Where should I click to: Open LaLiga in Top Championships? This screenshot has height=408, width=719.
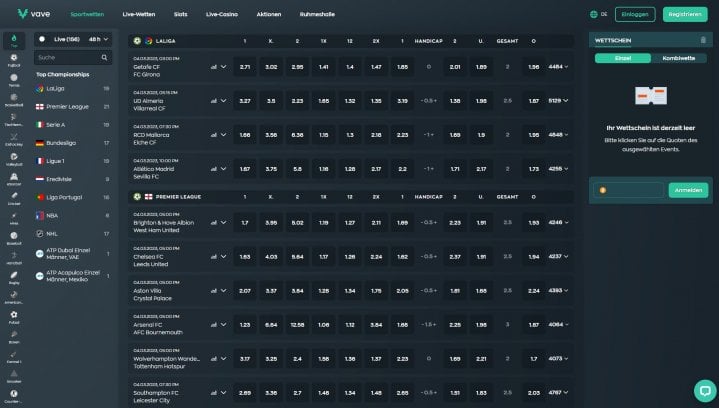pyautogui.click(x=72, y=88)
